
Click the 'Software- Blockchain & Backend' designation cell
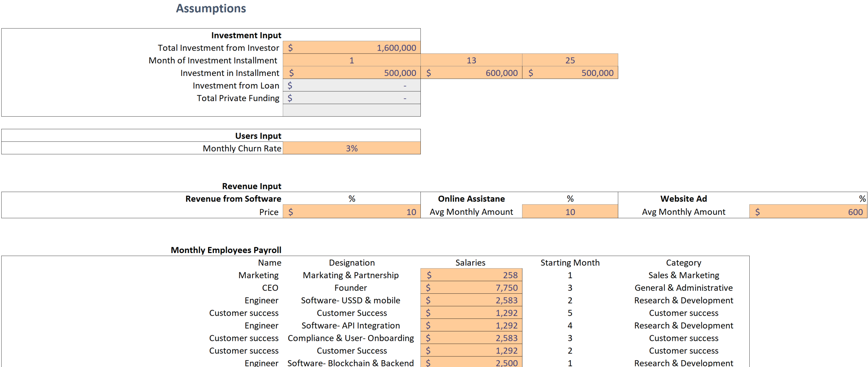351,363
